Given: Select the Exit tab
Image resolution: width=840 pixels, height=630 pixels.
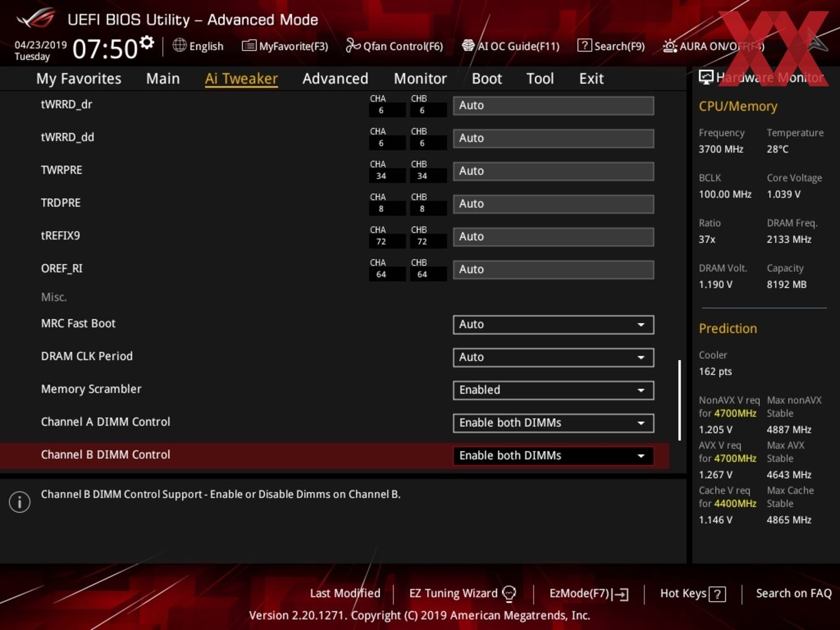Looking at the screenshot, I should point(591,78).
